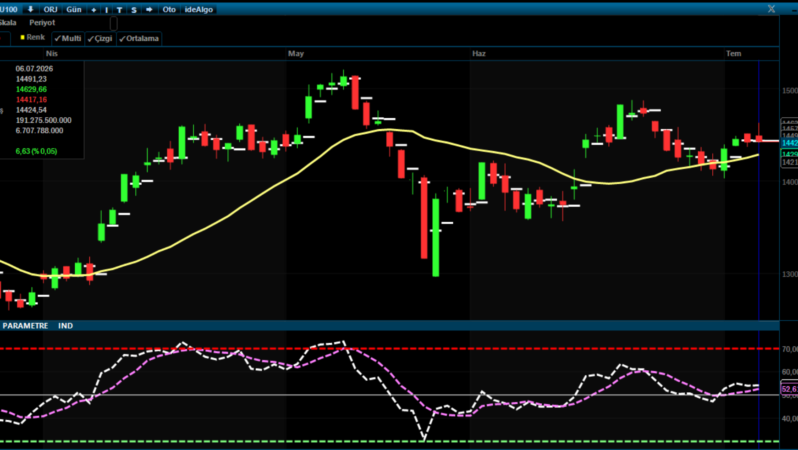Image resolution: width=798 pixels, height=450 pixels.
Task: Click the volume value 191.275.500.000
Action: point(43,120)
